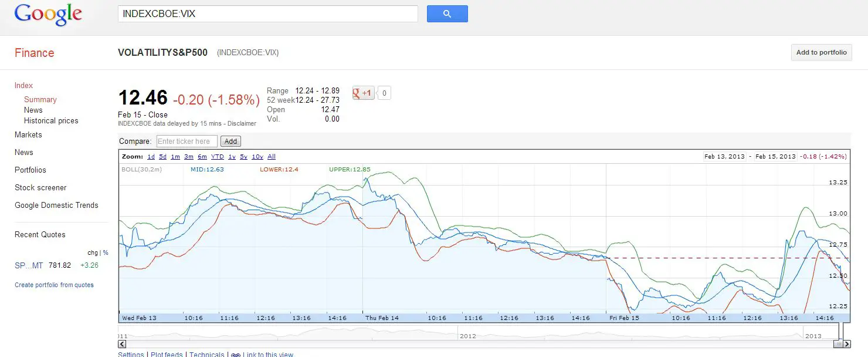Set chart zoom to 3m
868x357 pixels.
[x=189, y=157]
